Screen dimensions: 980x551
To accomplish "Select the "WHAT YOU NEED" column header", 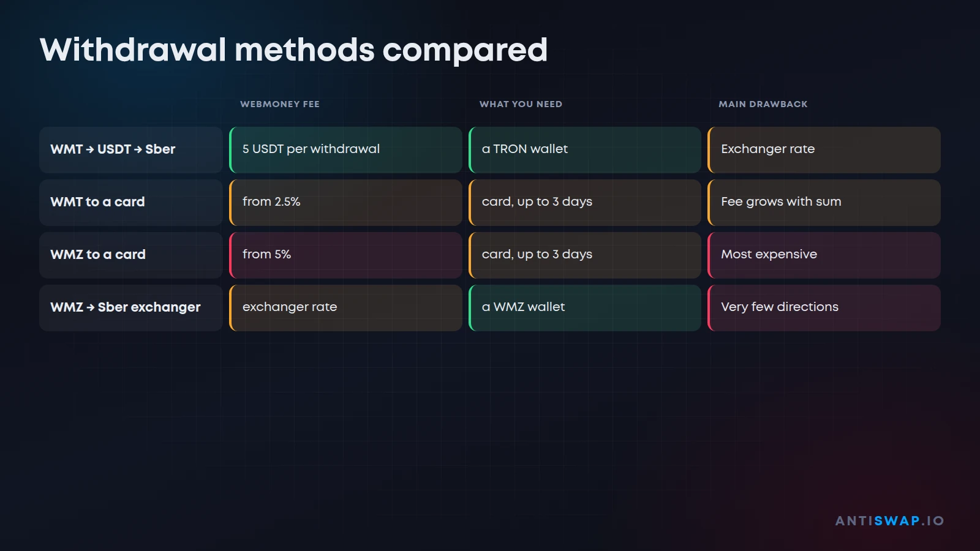I will click(x=521, y=104).
